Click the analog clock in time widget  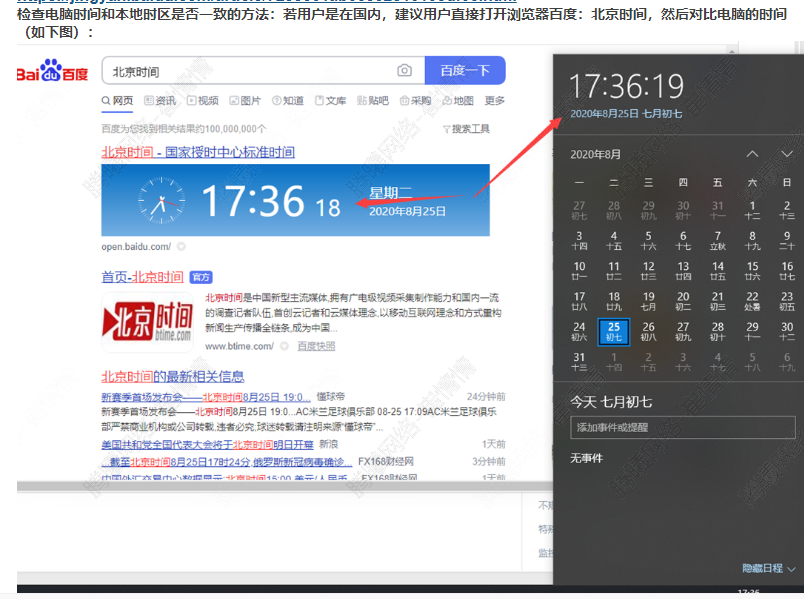pos(159,200)
